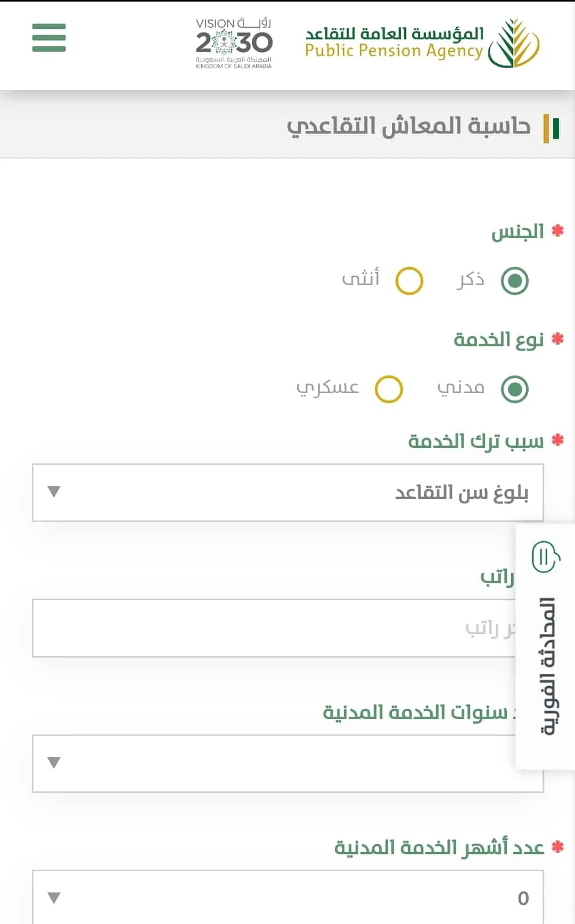This screenshot has width=575, height=924.
Task: Open the سبب ترك الخدمة dropdown
Action: click(288, 493)
